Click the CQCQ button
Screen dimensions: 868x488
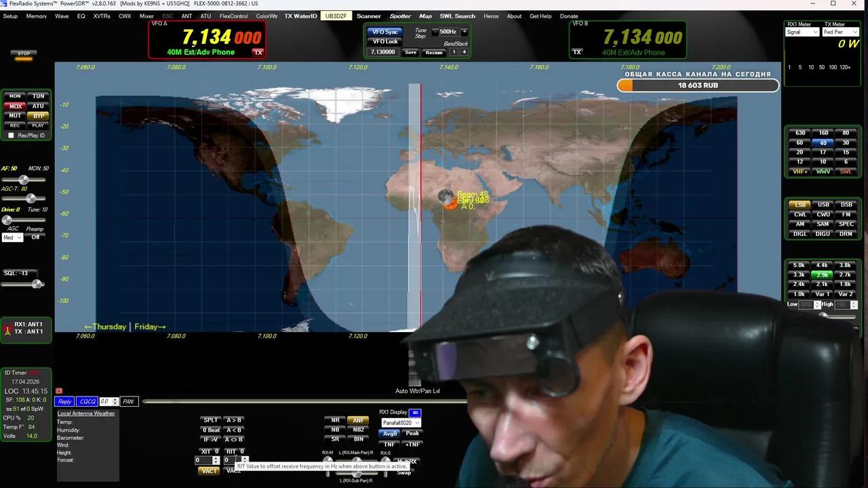coord(87,401)
